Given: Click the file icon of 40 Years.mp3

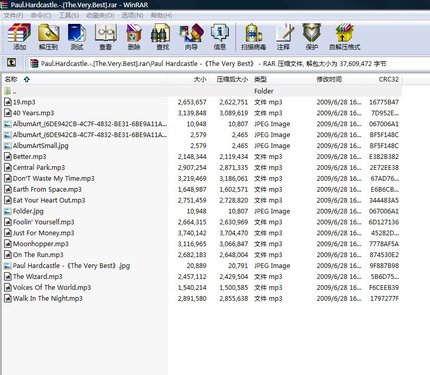Looking at the screenshot, I should point(8,113).
